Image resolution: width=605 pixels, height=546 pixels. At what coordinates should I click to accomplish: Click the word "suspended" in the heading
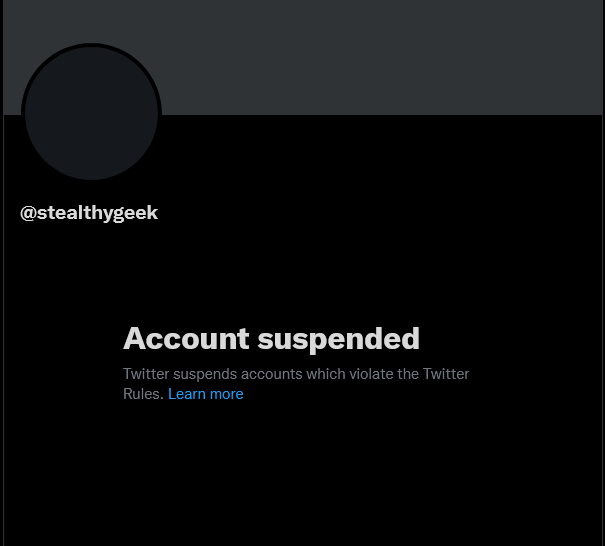coord(338,339)
